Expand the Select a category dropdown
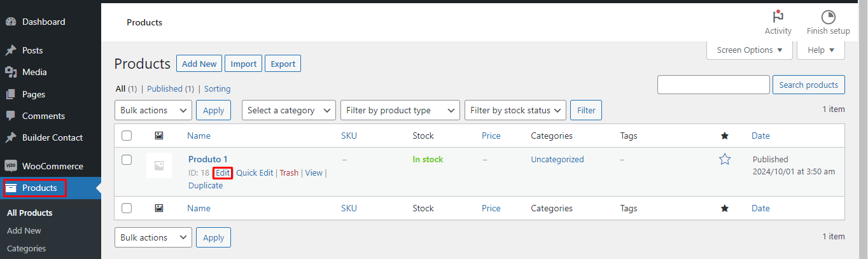 pos(288,110)
